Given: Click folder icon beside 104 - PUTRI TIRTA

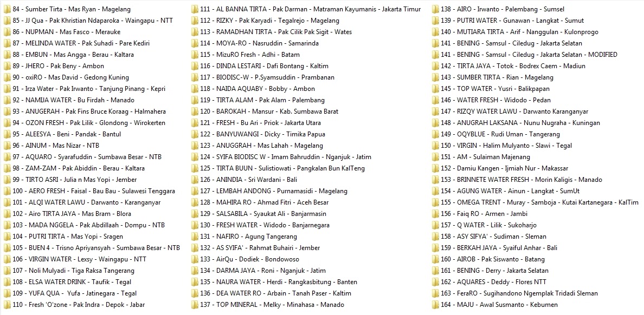Looking at the screenshot, I should click(7, 236).
